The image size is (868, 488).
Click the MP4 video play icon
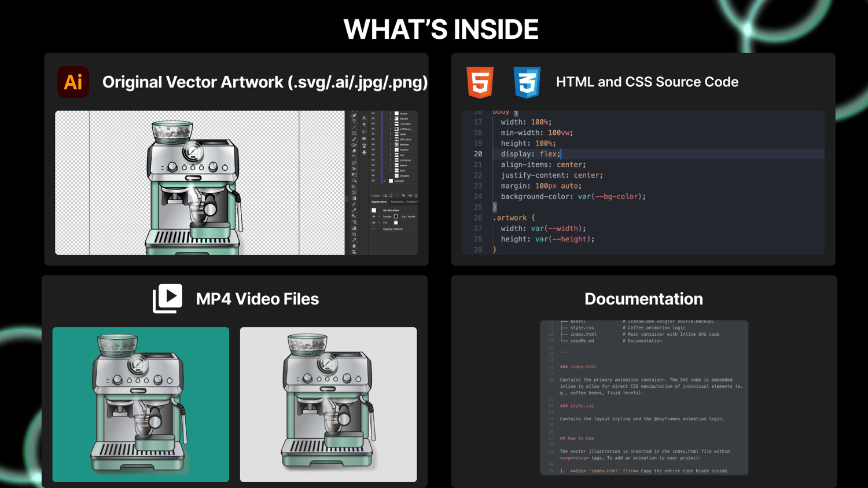point(167,299)
